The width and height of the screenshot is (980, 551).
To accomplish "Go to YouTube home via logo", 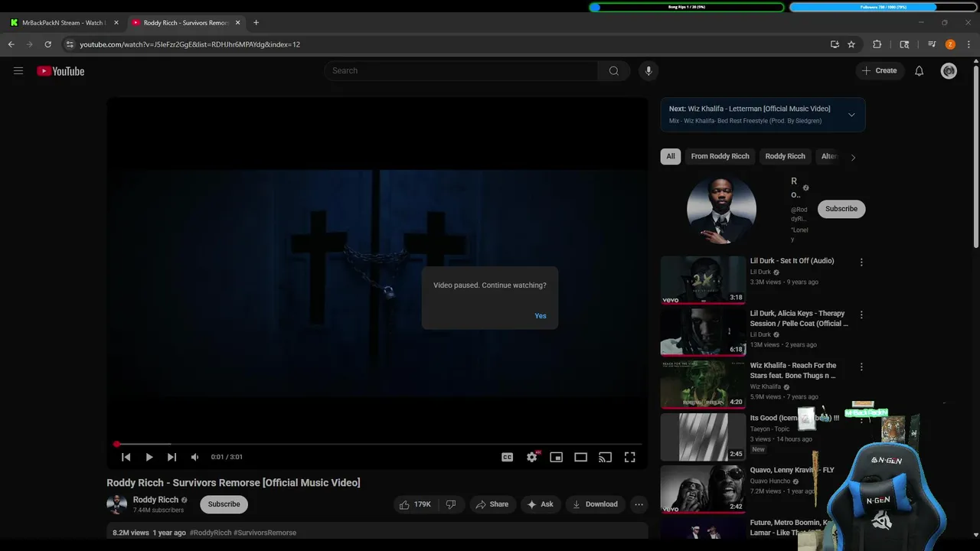I will [x=60, y=71].
